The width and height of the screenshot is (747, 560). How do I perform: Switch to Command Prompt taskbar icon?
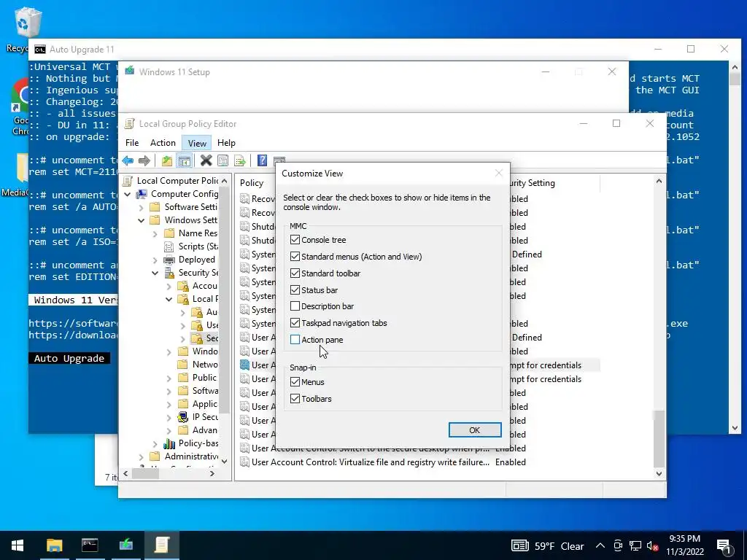point(90,545)
